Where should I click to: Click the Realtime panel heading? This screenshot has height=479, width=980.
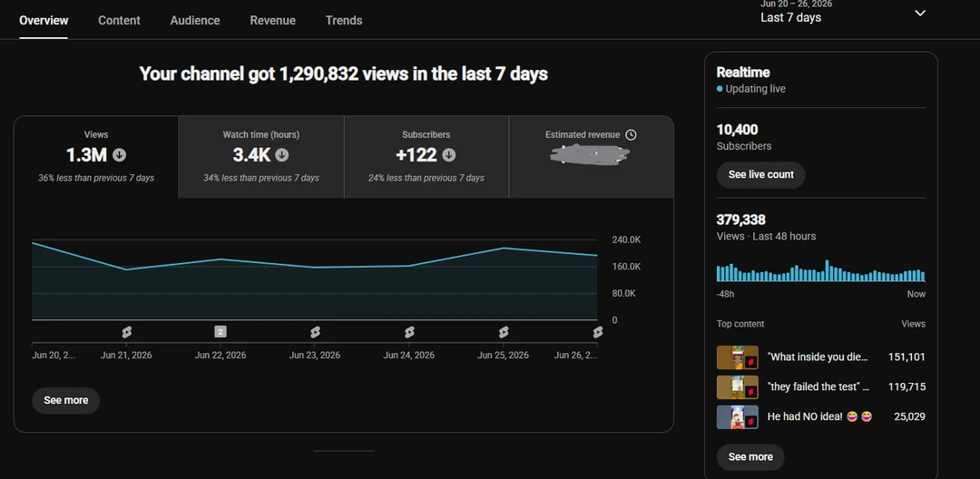742,73
